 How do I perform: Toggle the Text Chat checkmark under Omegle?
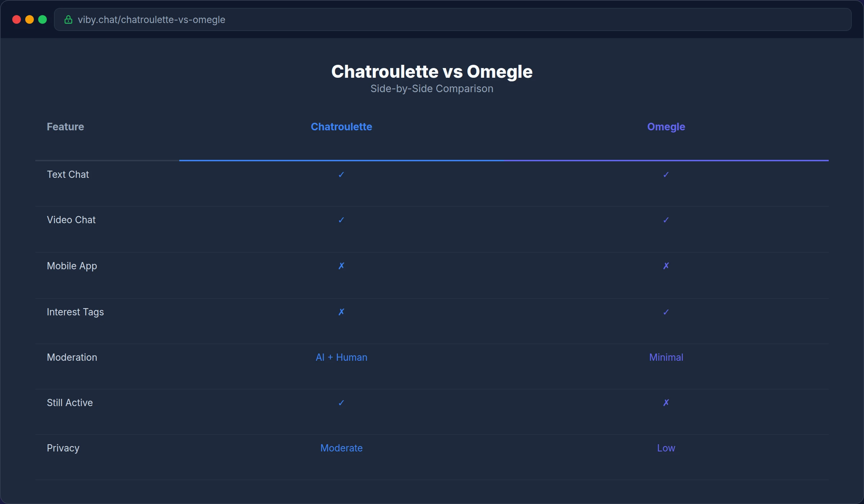tap(666, 175)
